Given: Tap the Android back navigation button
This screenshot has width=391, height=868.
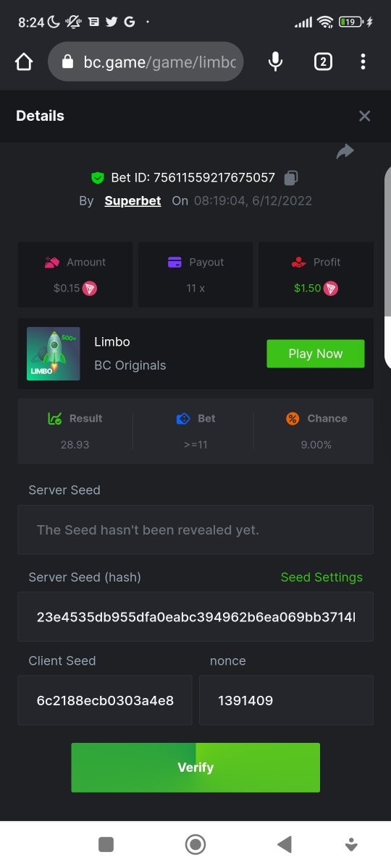Looking at the screenshot, I should coord(285,844).
